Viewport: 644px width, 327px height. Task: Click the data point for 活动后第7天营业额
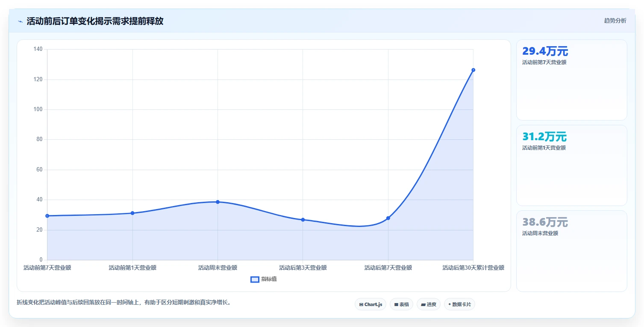(x=388, y=218)
